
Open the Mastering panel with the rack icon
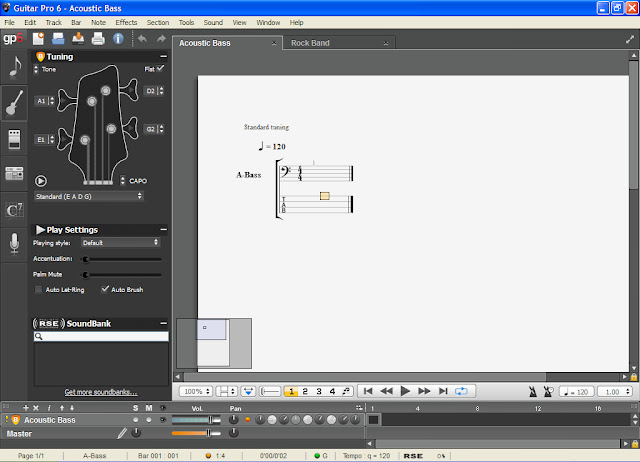tap(14, 173)
